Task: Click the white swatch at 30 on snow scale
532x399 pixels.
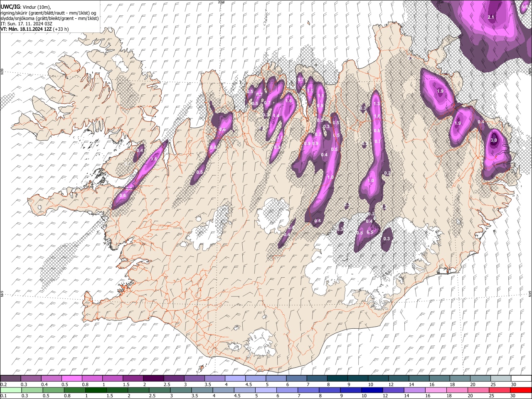Action: [x=521, y=378]
